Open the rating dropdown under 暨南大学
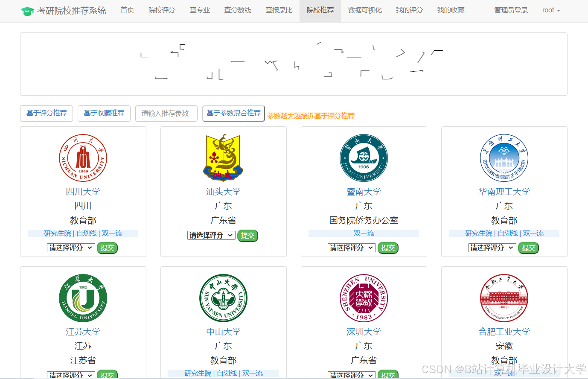588x379 pixels. (352, 248)
